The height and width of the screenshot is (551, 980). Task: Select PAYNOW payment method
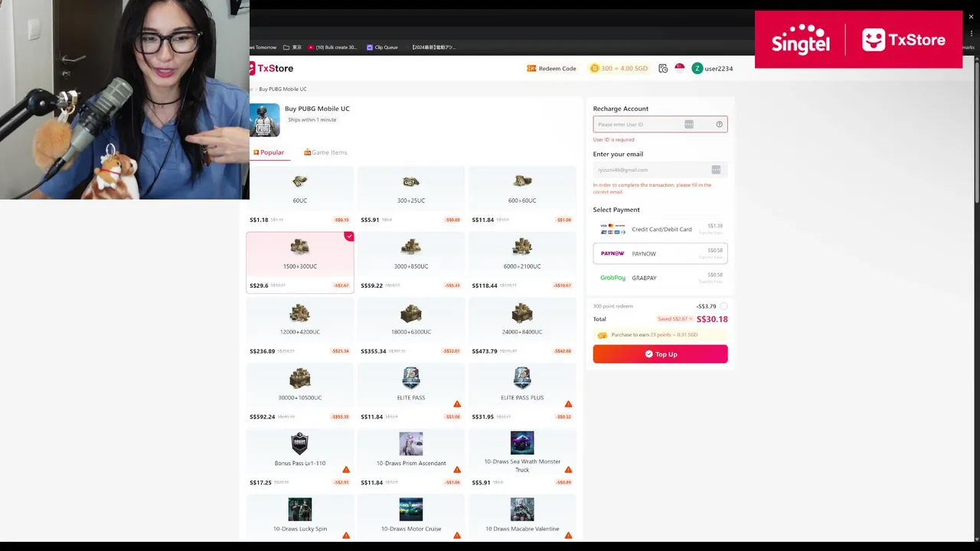coord(660,253)
